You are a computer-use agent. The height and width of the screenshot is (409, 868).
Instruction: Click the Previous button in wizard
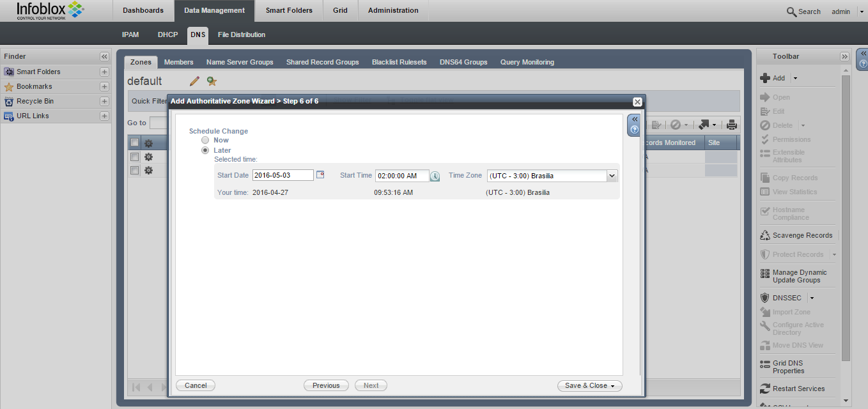click(x=326, y=385)
